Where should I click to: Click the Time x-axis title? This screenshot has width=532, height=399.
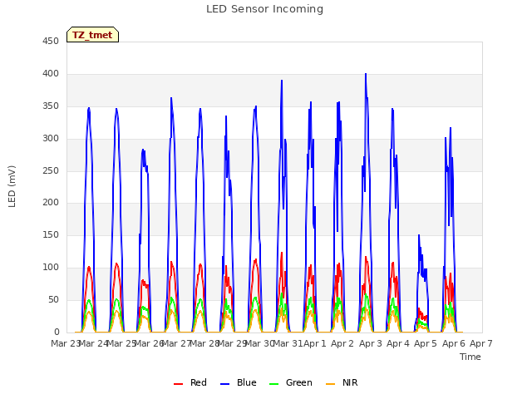point(470,357)
